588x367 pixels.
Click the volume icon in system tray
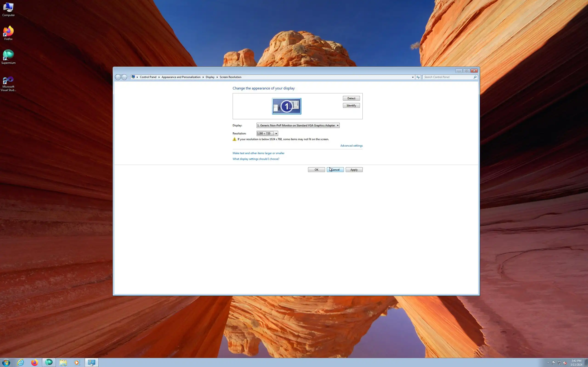(565, 363)
